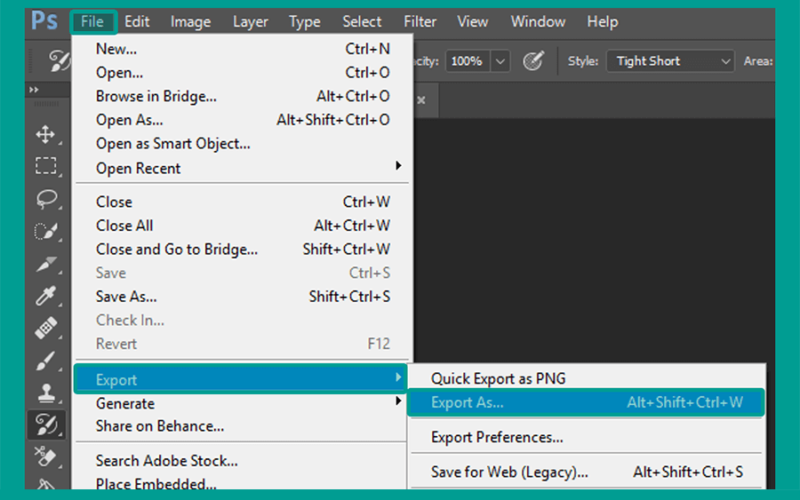This screenshot has width=800, height=500.
Task: Click the Art History Brush preset icon in options bar
Action: 58,61
